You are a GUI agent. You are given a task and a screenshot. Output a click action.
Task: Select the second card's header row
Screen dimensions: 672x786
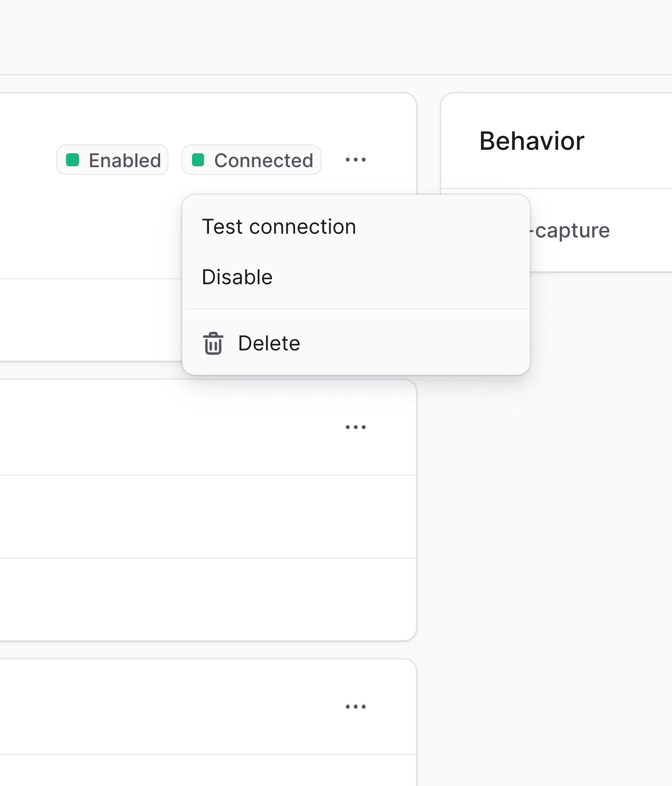click(208, 427)
